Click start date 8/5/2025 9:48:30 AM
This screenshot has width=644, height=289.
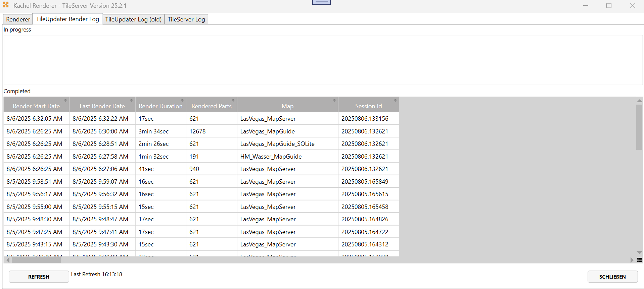[36, 219]
